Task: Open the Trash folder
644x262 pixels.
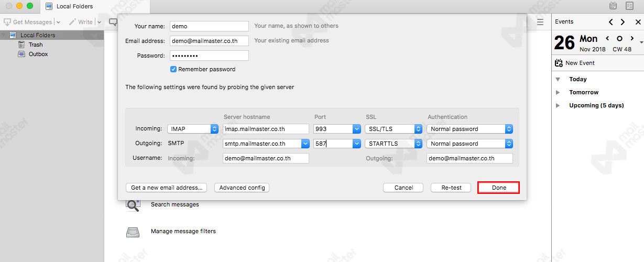Action: [x=36, y=45]
